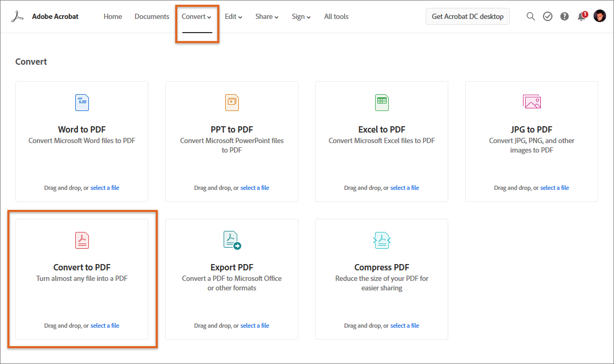Open the All tools page

[336, 16]
